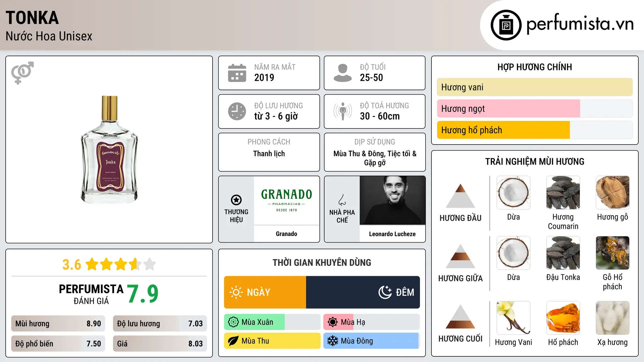Image resolution: width=644 pixels, height=362 pixels.
Task: Click the sillage projection icon
Action: (343, 111)
